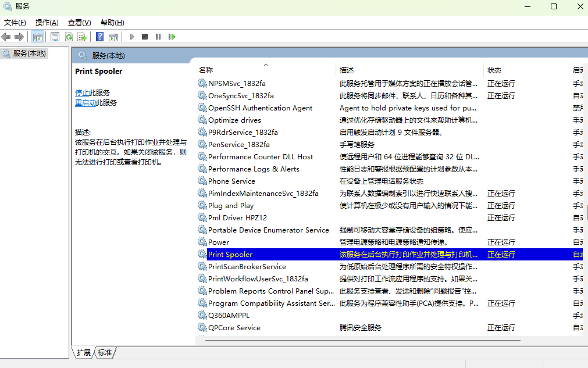This screenshot has height=368, width=588.
Task: Click the horizontal scrollbar of service list
Action: (x=362, y=341)
